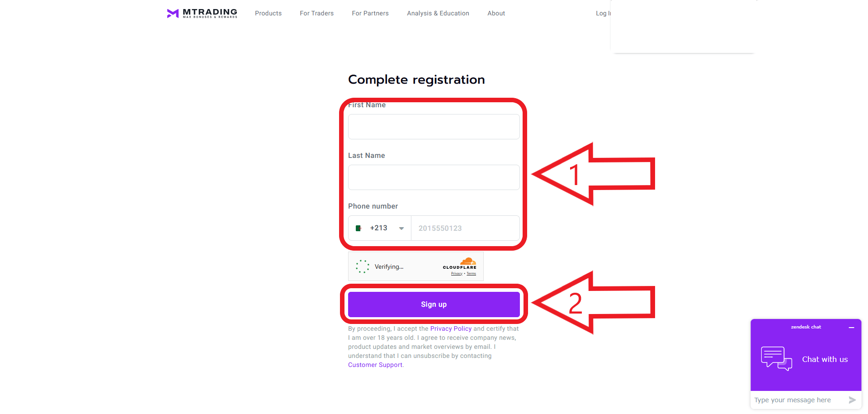Focus the phone number input field
868x414 pixels.
(466, 228)
